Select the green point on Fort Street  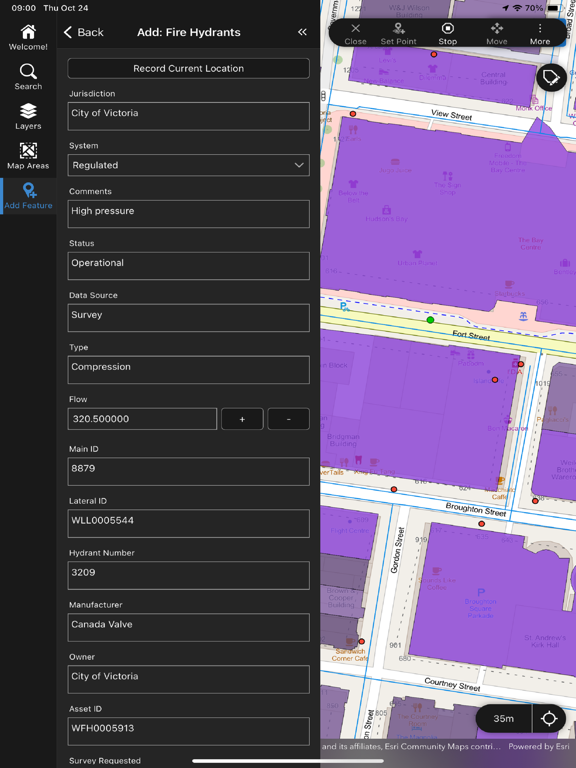coord(430,320)
